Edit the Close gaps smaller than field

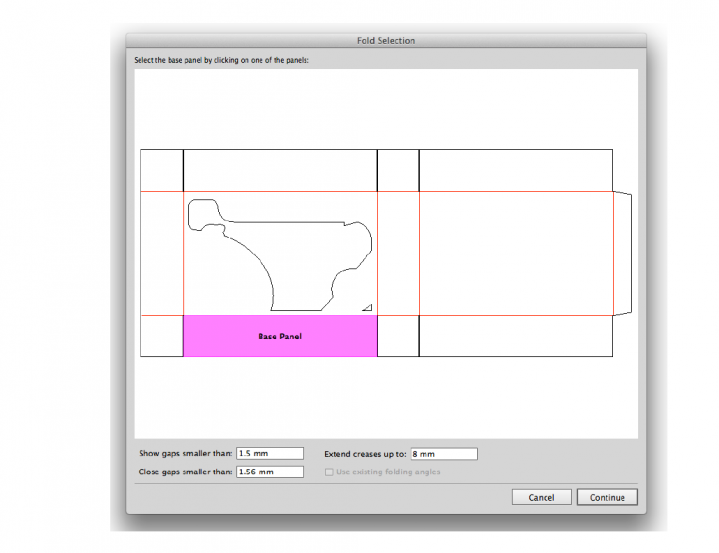point(269,472)
